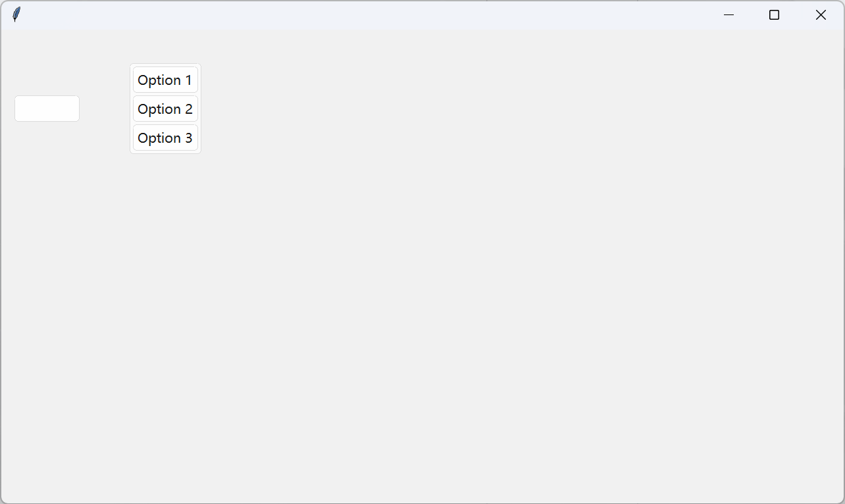Pick Option 3 from the open list
The width and height of the screenshot is (845, 504).
[165, 138]
